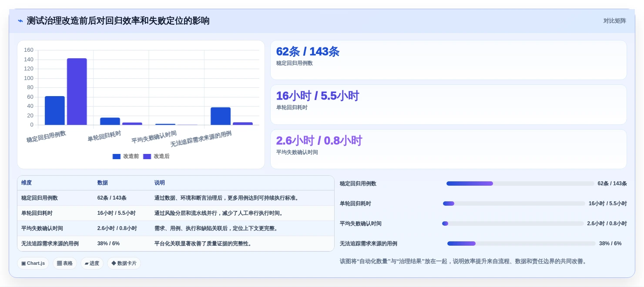Click the blue pulse icon beside the title

coord(20,21)
